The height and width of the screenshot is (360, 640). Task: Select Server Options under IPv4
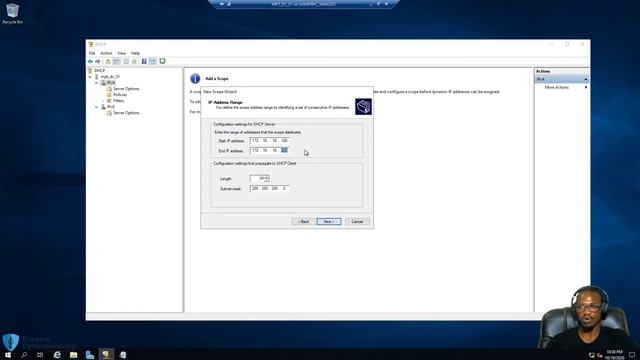tap(126, 89)
